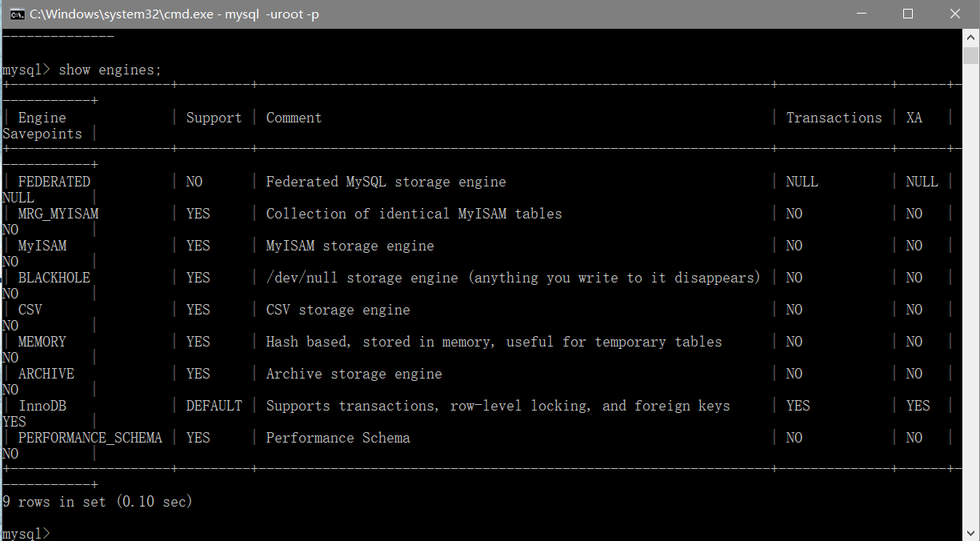Click the Comment column header

click(x=294, y=118)
